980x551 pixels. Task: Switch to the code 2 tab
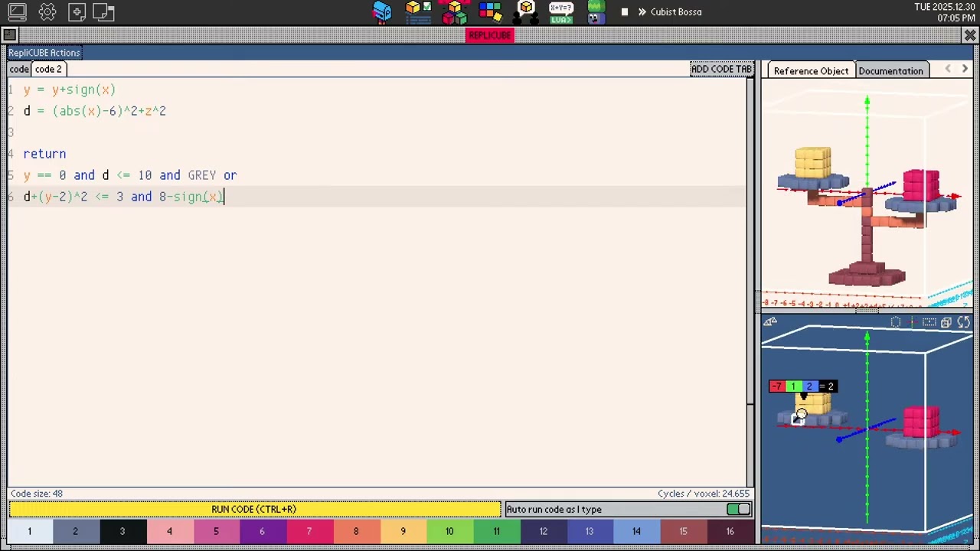coord(48,69)
